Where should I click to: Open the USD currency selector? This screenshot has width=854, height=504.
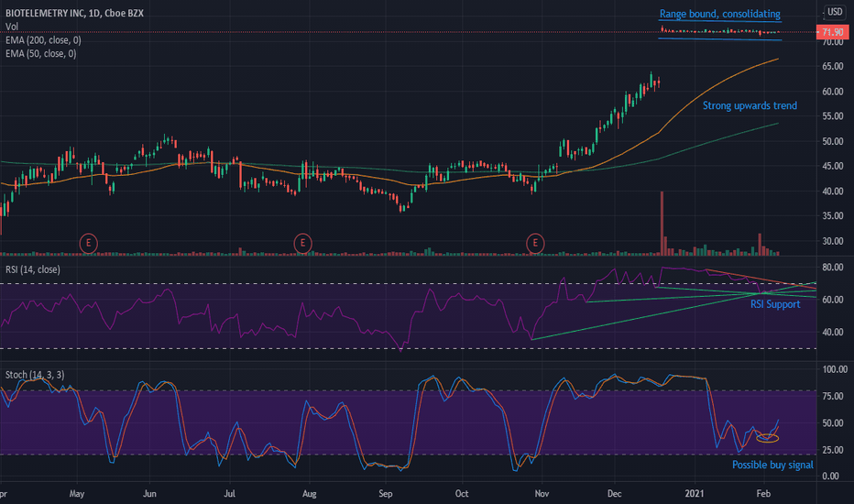point(835,12)
